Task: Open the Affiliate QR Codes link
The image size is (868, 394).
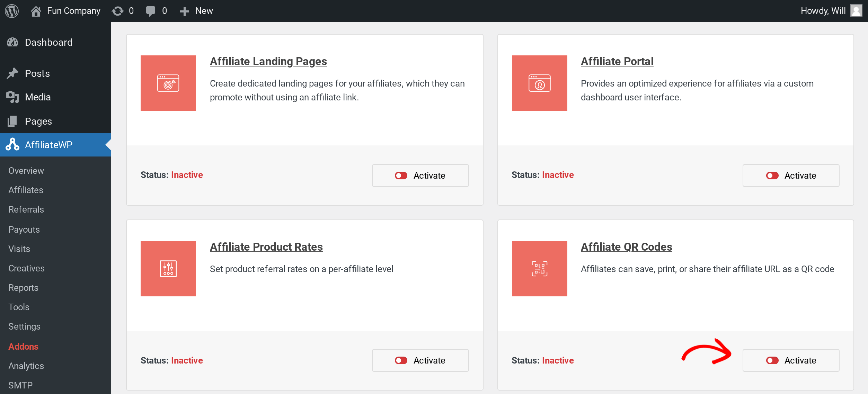Action: point(626,247)
